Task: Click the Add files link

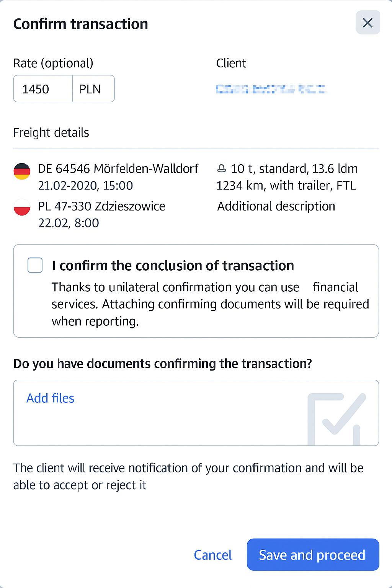Action: click(x=50, y=399)
